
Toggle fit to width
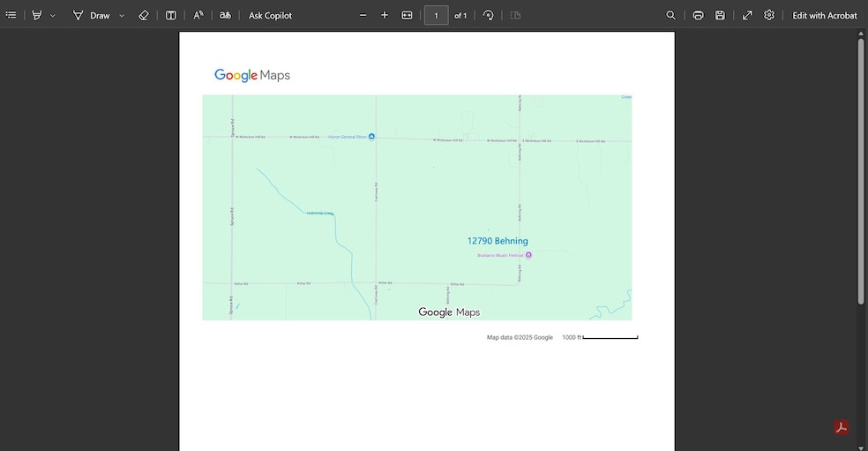pyautogui.click(x=407, y=15)
